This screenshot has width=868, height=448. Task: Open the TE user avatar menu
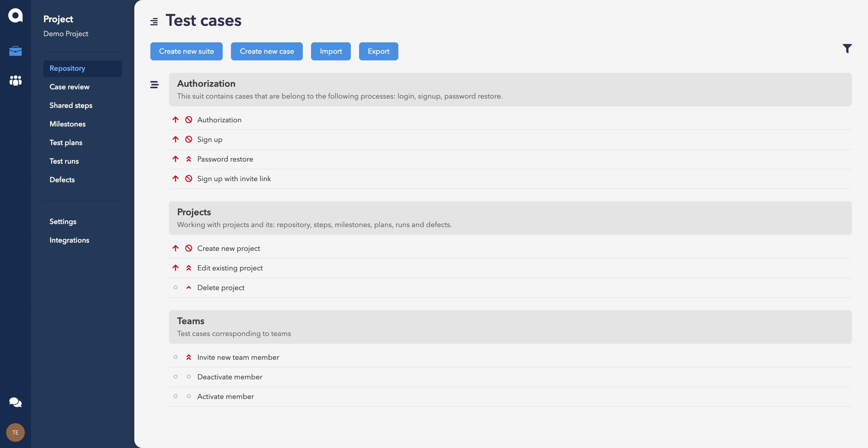point(16,432)
